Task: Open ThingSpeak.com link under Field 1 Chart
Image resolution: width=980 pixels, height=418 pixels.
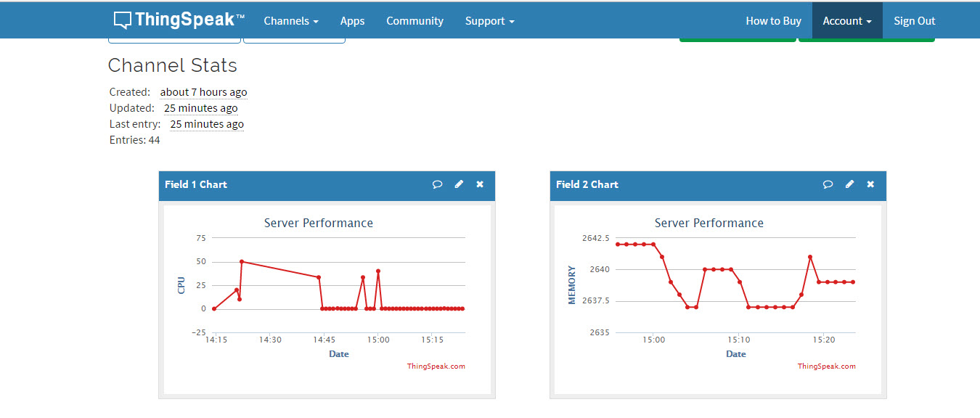Action: point(436,366)
